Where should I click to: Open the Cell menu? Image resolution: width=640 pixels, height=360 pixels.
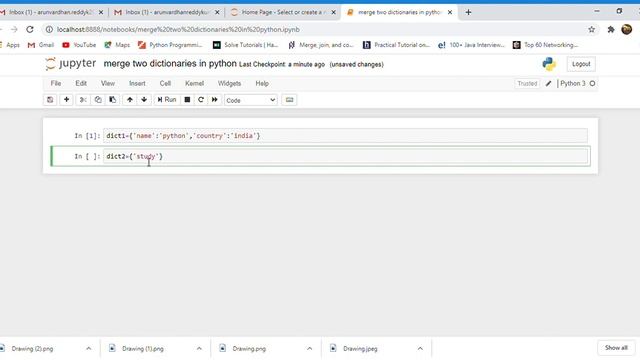click(x=165, y=83)
